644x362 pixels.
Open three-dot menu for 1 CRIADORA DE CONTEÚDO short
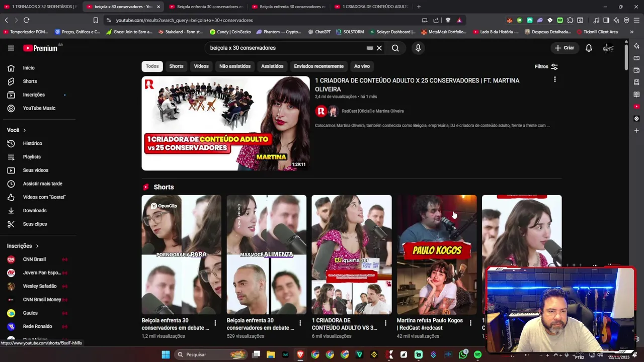(385, 323)
